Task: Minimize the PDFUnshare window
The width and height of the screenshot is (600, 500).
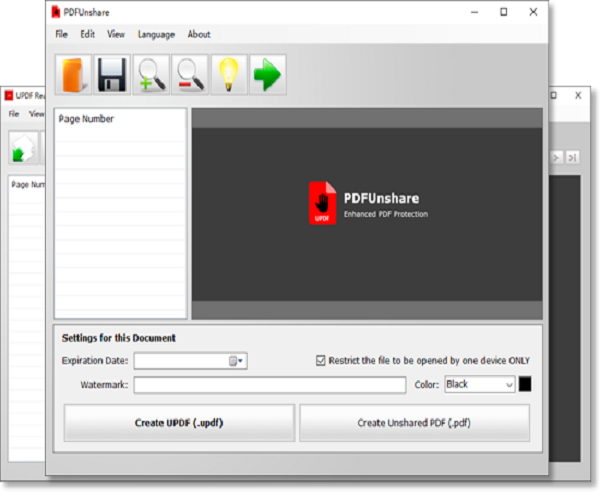Action: [474, 12]
